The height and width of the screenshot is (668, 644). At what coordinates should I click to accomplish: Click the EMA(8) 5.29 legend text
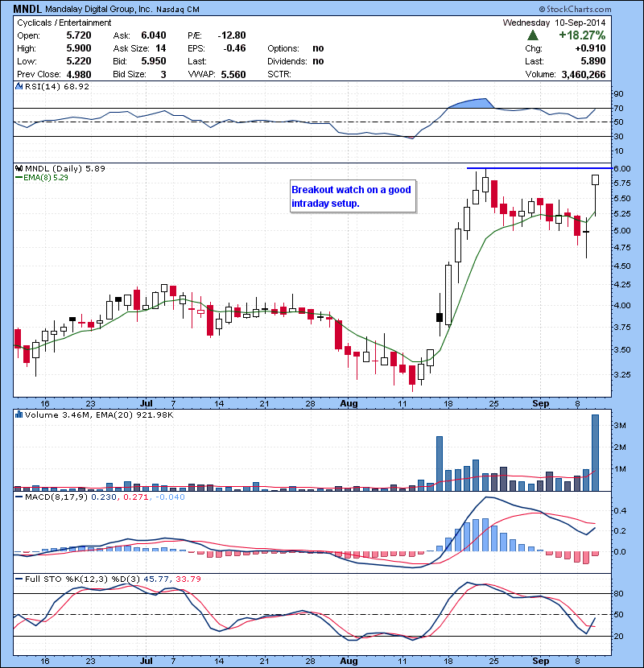pyautogui.click(x=46, y=178)
